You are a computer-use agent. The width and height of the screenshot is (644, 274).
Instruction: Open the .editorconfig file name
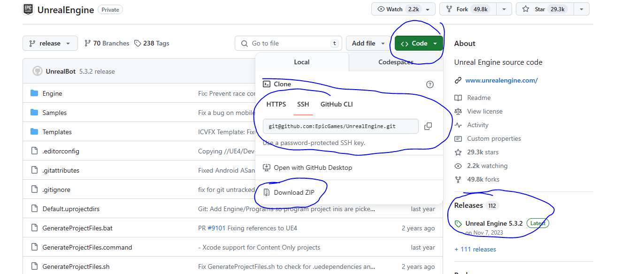pyautogui.click(x=61, y=151)
